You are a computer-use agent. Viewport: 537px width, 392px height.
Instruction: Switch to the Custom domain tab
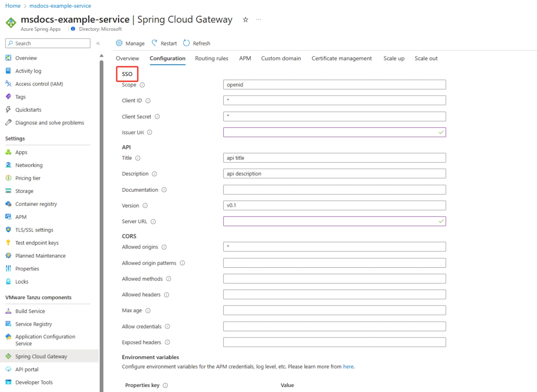tap(281, 59)
